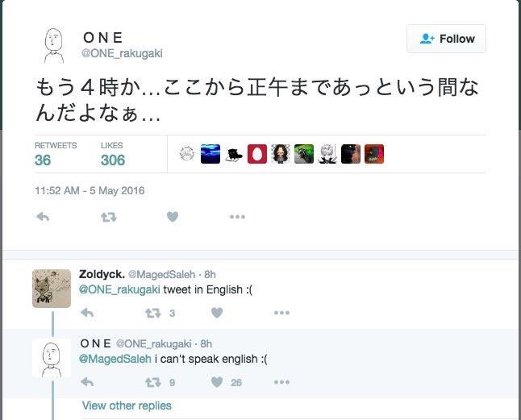View the 306 likes count
This screenshot has height=420, width=521.
tap(113, 160)
